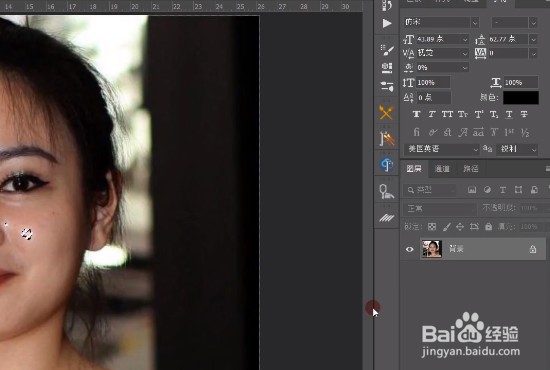Click the fractions (1/2) OpenType icon
550x370 pixels.
pyautogui.click(x=525, y=132)
